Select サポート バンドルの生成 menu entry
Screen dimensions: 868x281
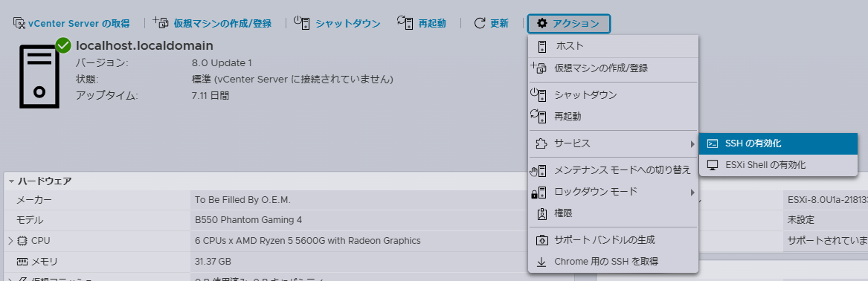coord(614,240)
